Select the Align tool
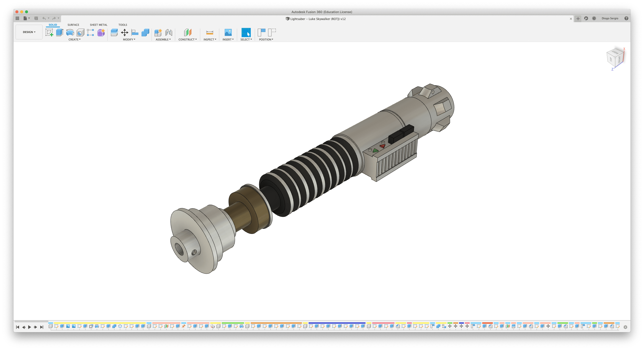This screenshot has width=644, height=350. click(135, 33)
